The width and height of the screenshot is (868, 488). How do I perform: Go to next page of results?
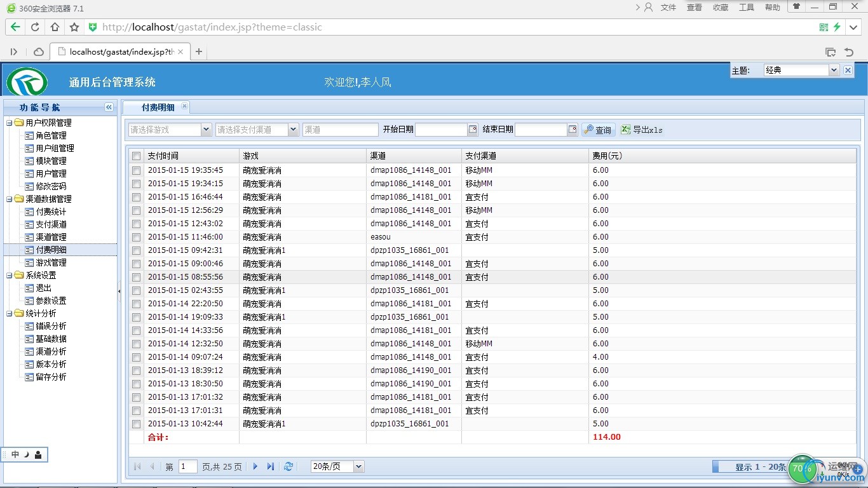(255, 466)
